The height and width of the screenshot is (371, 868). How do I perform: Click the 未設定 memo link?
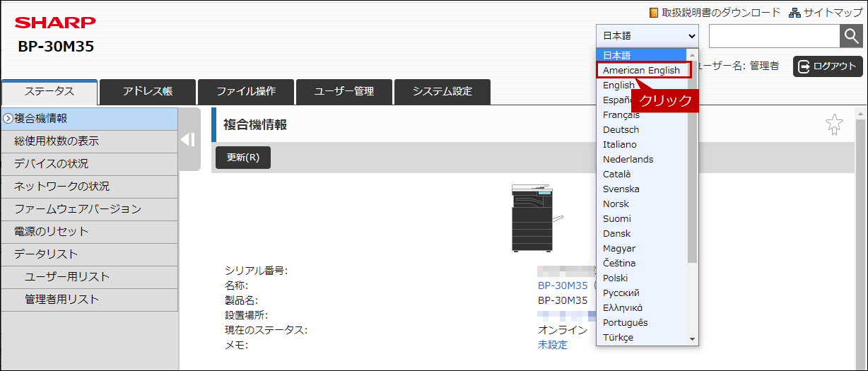[x=553, y=345]
